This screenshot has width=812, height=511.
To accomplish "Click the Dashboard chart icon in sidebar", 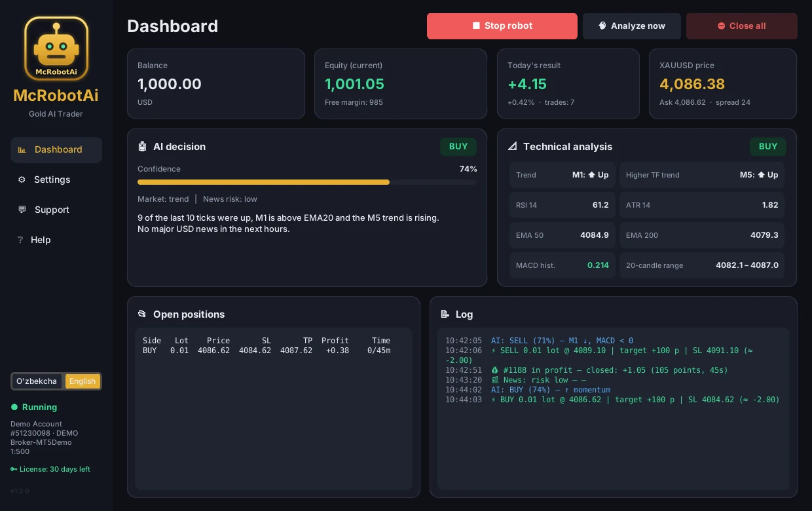I will (22, 149).
